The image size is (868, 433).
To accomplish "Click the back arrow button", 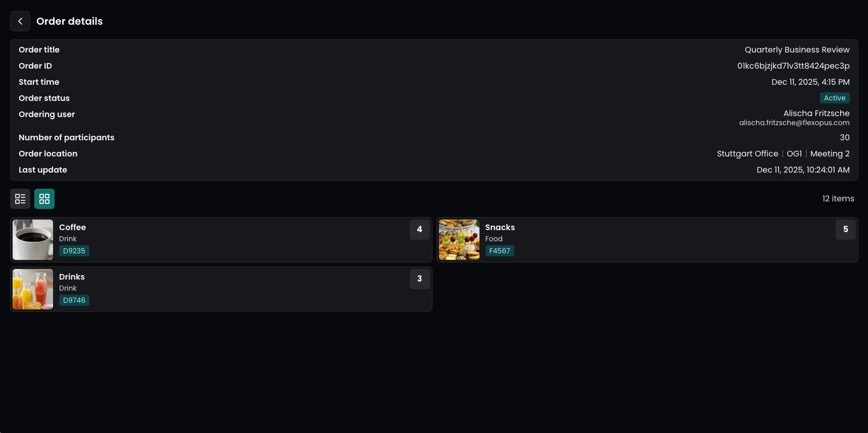I will (20, 21).
